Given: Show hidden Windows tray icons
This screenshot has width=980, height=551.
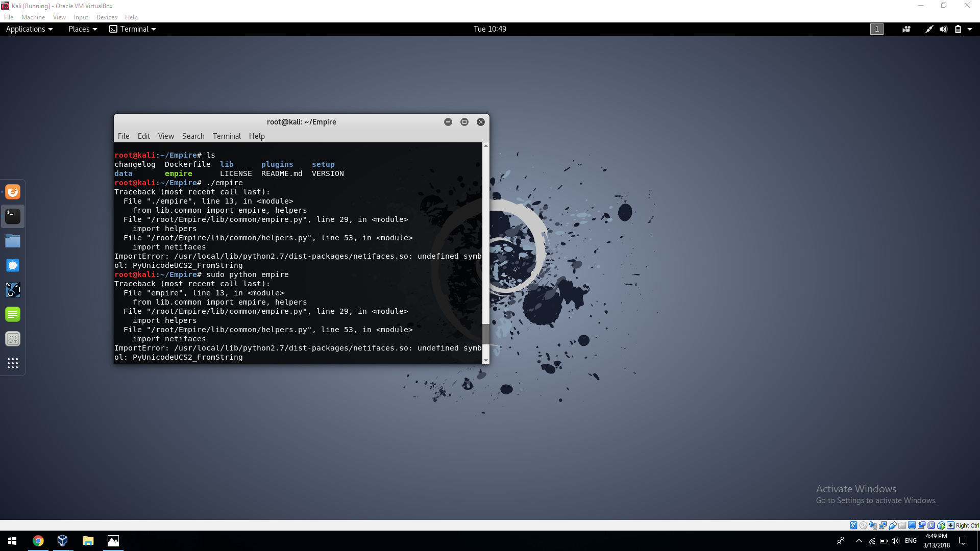Looking at the screenshot, I should pyautogui.click(x=859, y=541).
